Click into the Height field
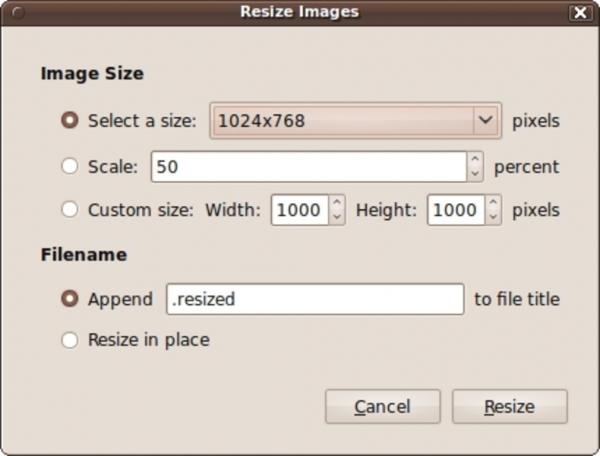 pos(456,210)
